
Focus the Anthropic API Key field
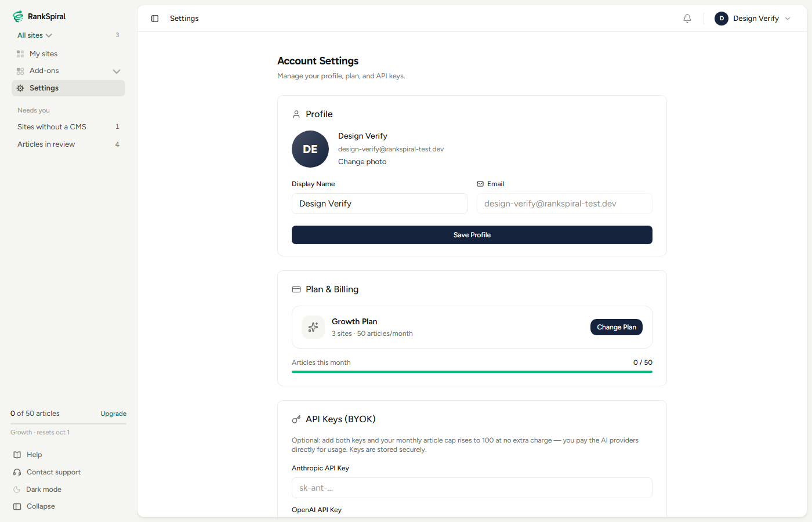pyautogui.click(x=472, y=488)
